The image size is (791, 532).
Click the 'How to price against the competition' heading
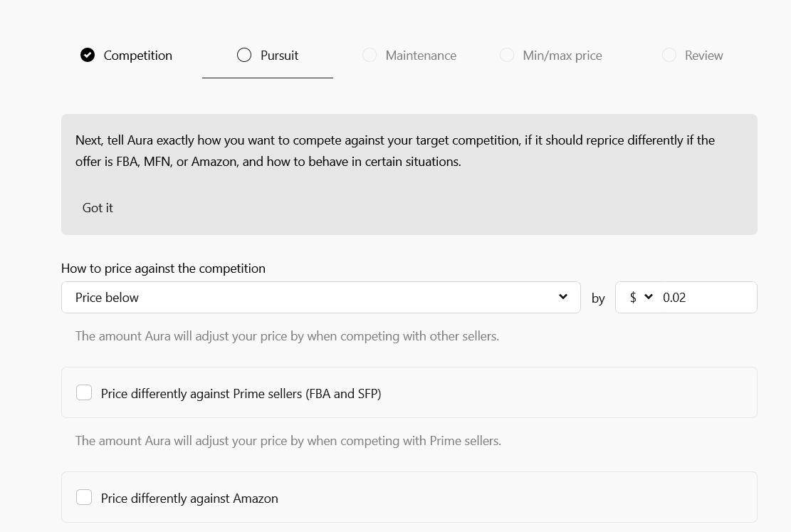(x=163, y=268)
